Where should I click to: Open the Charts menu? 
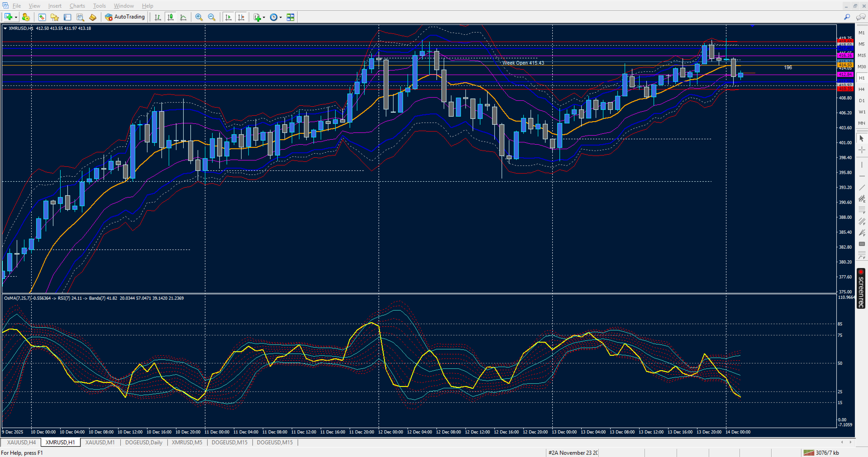(x=77, y=6)
